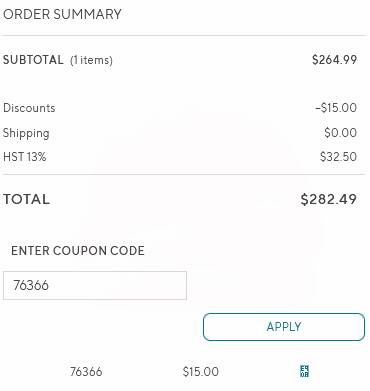Select the $32.50 tax amount
370x391 pixels.
(x=338, y=157)
